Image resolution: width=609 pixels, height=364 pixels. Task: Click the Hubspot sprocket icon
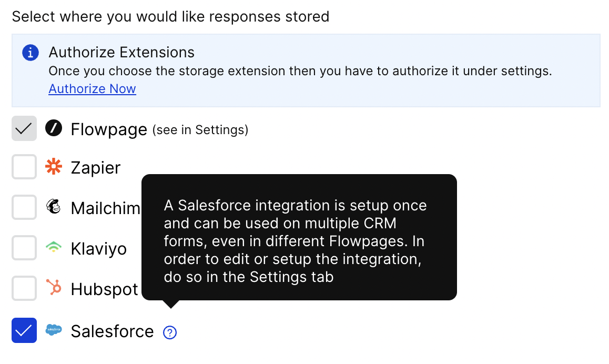click(54, 288)
